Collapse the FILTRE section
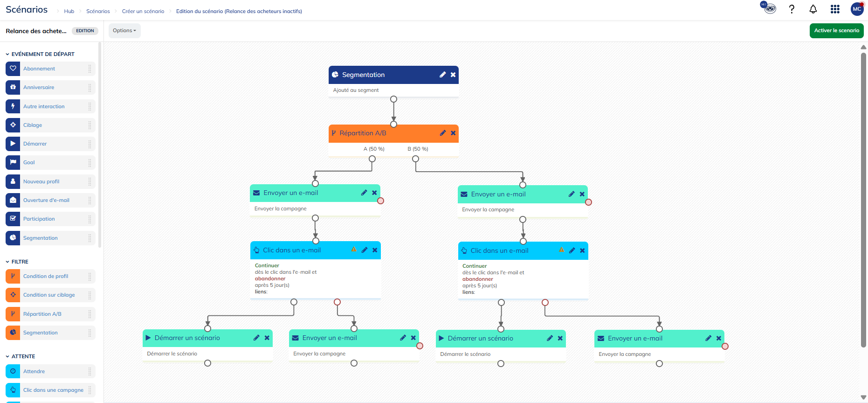868x403 pixels. [7, 262]
